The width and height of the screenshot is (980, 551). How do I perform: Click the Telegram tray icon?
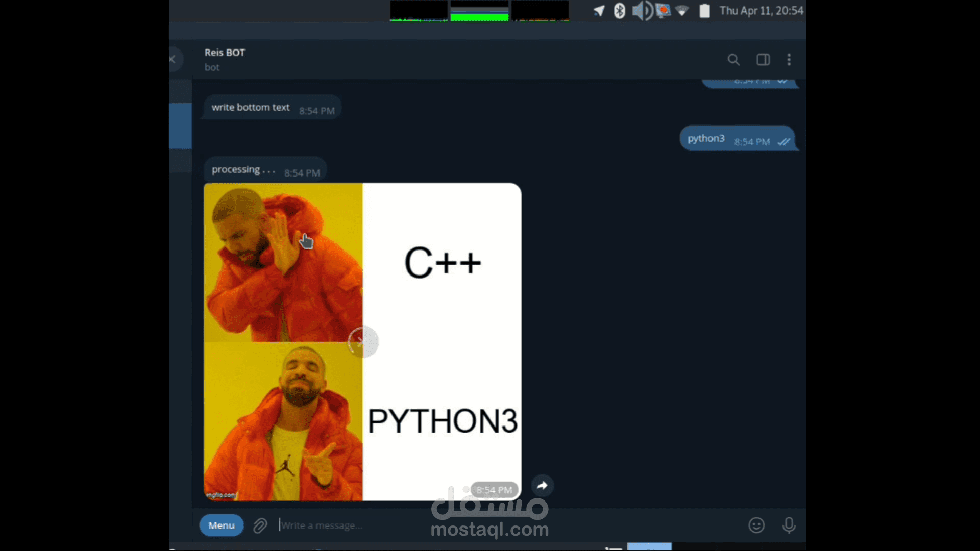pos(599,11)
